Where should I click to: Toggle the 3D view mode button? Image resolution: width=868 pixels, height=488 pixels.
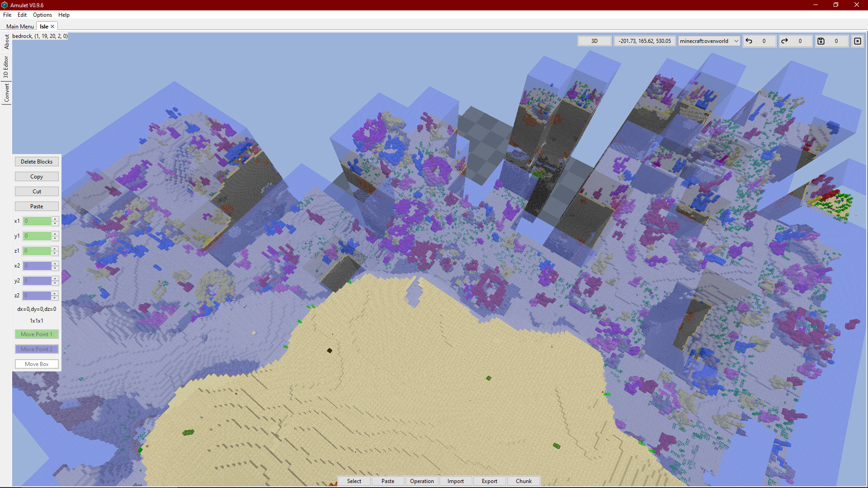(594, 41)
